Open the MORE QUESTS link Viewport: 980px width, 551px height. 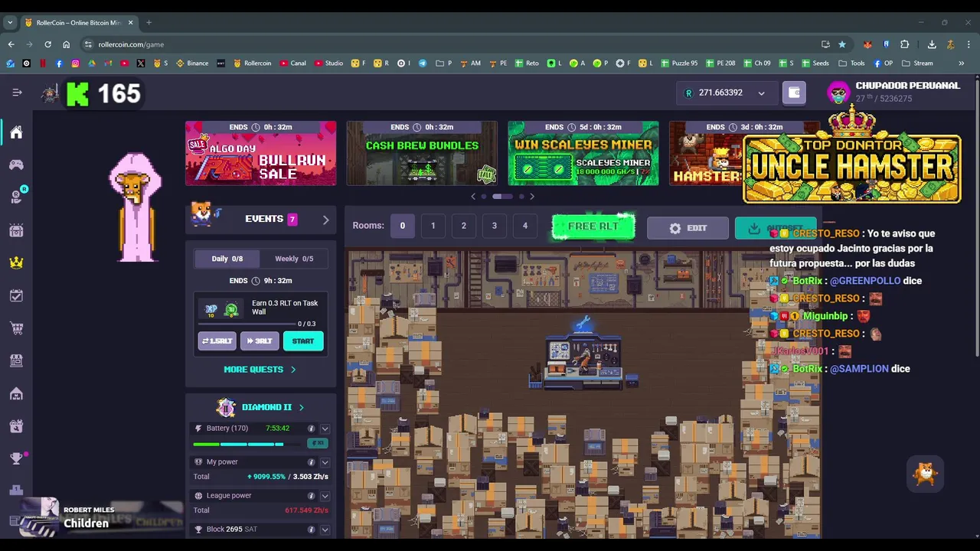point(260,370)
